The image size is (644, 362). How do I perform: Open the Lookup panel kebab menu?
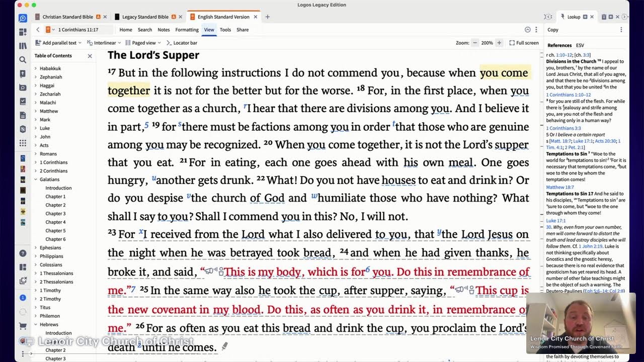(621, 30)
